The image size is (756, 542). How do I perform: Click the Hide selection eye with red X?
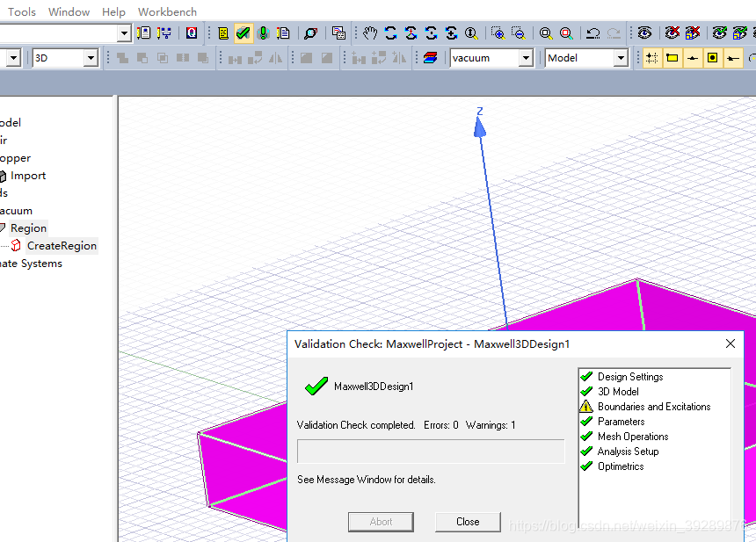(x=672, y=33)
